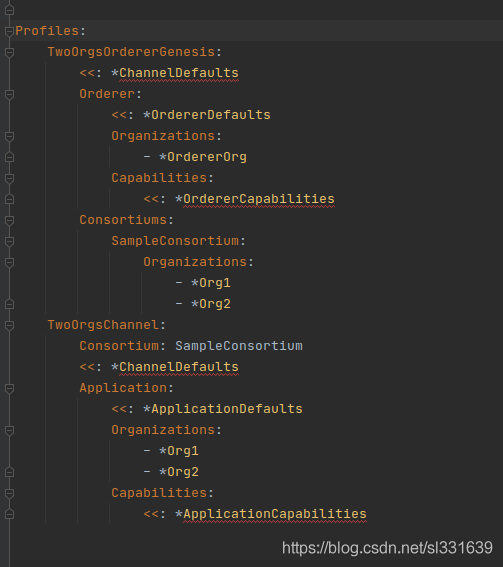503x567 pixels.
Task: Click fold-end marker beside '- *OrdererOrg'
Action: 9,157
